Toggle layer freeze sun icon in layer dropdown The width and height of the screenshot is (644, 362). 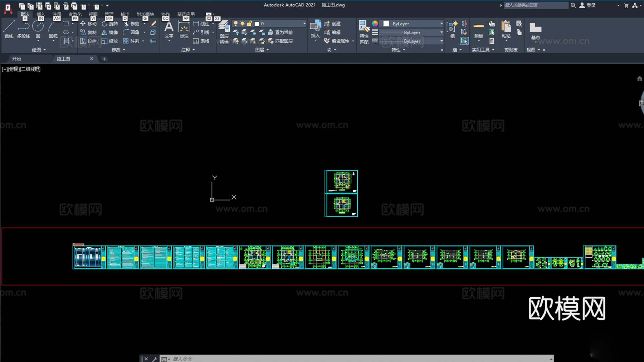242,24
